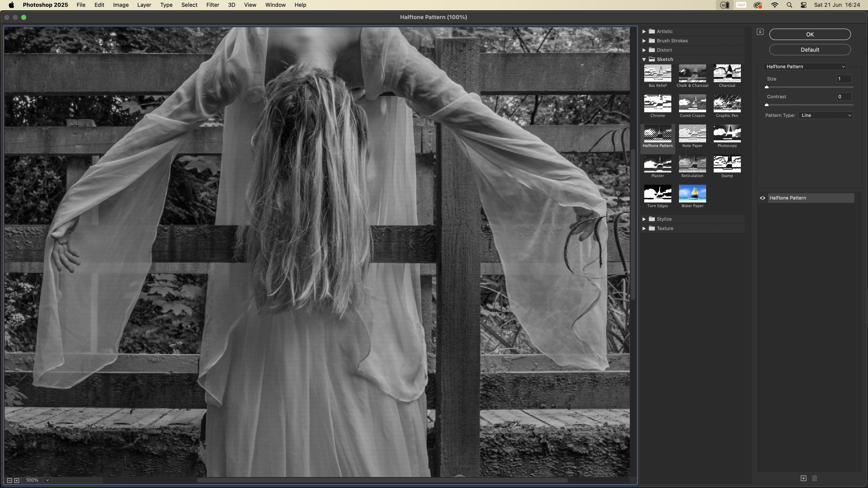This screenshot has height=488, width=868.
Task: Click the Contrast slider handle
Action: point(766,105)
